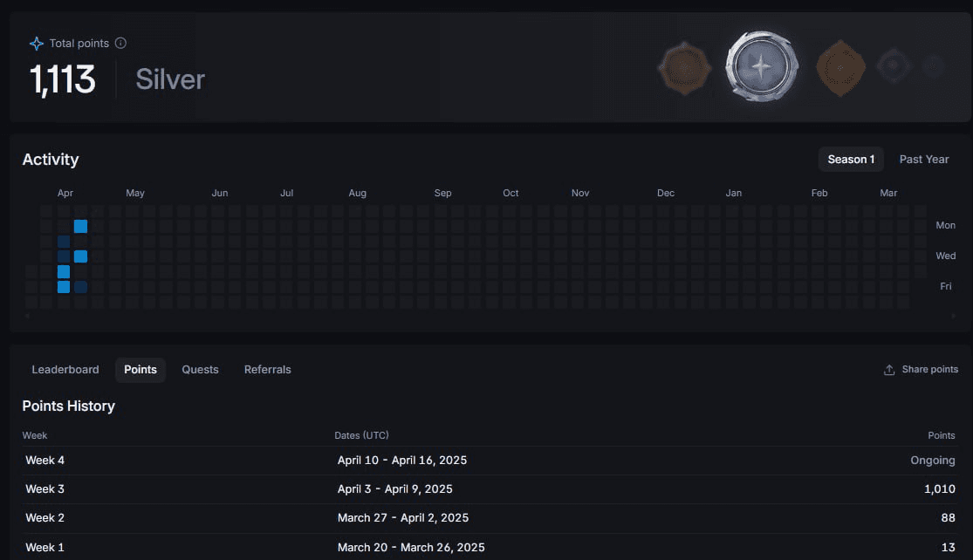Select the Points tab
973x560 pixels.
pyautogui.click(x=140, y=370)
